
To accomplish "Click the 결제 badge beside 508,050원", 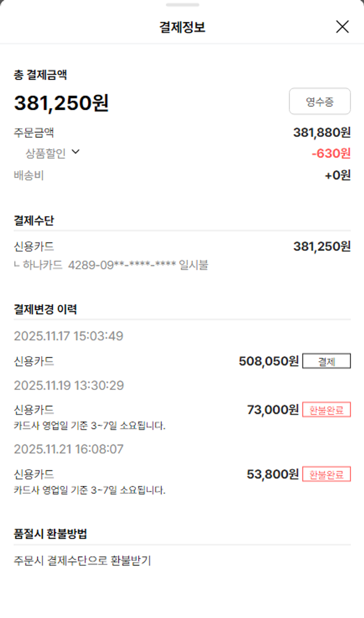I will point(326,361).
